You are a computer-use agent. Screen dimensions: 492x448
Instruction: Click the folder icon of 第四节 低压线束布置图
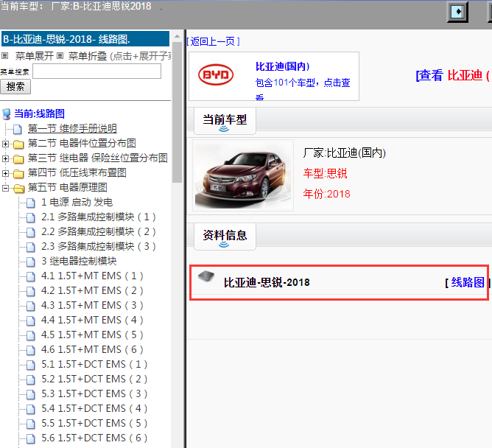coord(18,174)
